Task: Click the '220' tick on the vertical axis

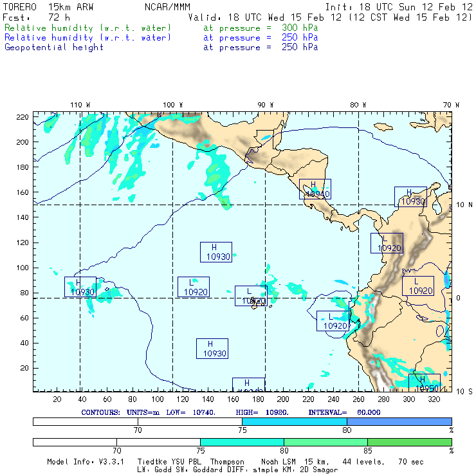Action: pos(23,117)
